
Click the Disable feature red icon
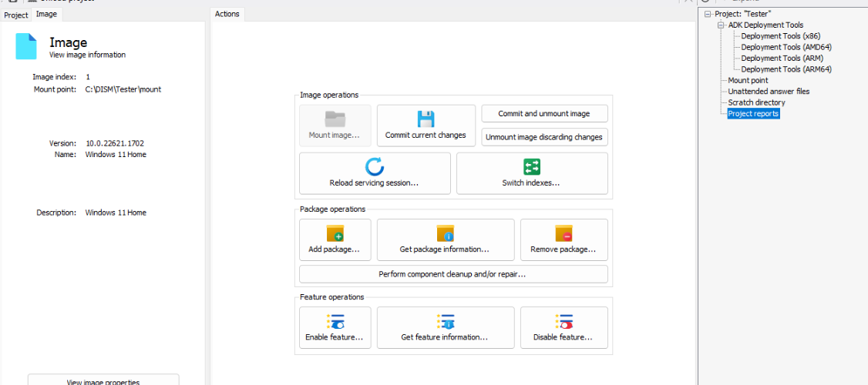[x=564, y=322]
